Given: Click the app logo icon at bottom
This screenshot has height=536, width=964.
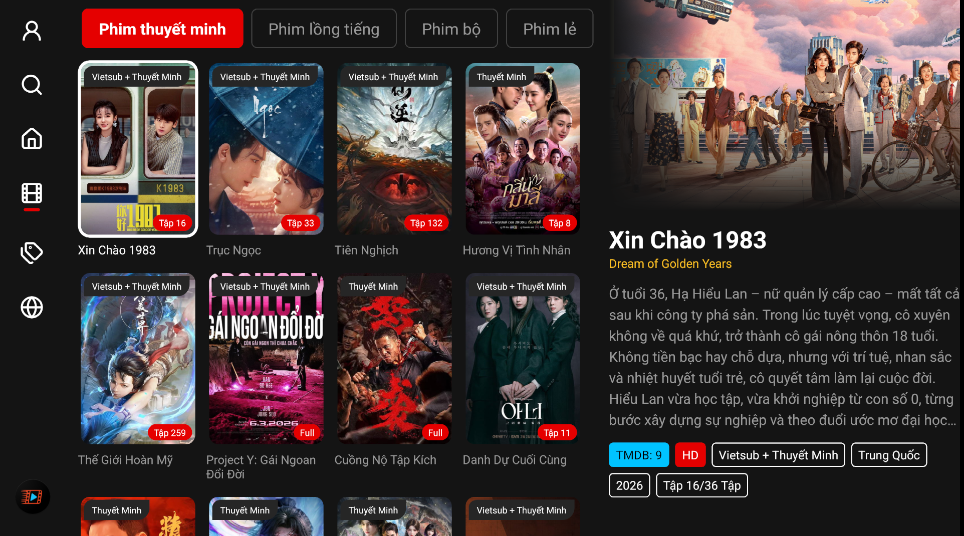Looking at the screenshot, I should pos(33,497).
